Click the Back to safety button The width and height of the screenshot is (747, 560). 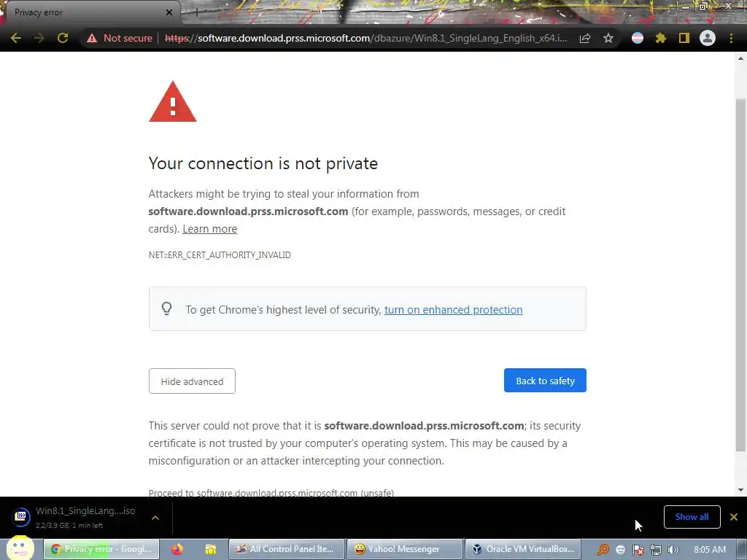coord(545,381)
